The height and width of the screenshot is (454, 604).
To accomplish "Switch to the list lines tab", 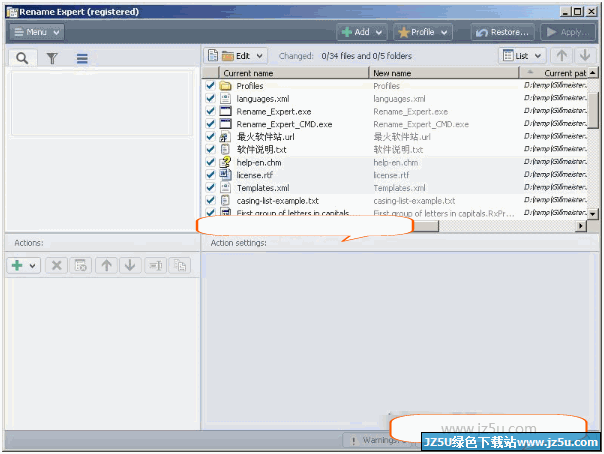I will pyautogui.click(x=82, y=58).
